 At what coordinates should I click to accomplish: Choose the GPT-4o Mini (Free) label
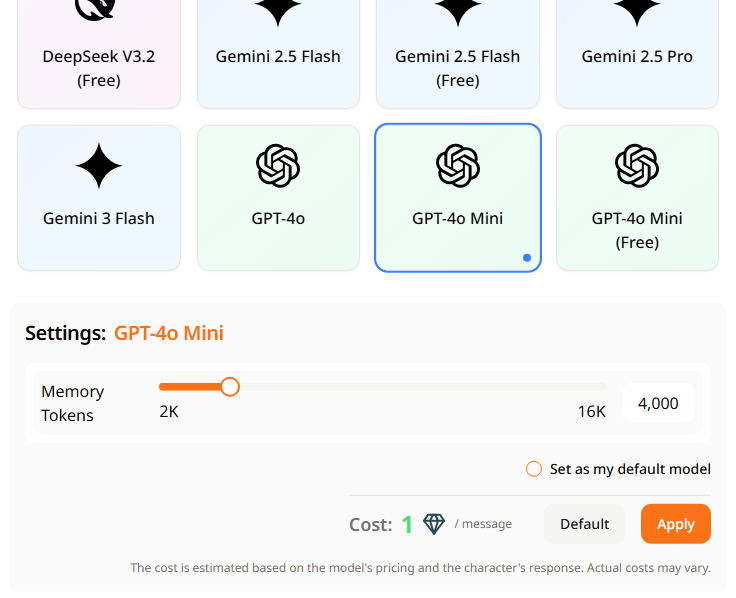(637, 230)
